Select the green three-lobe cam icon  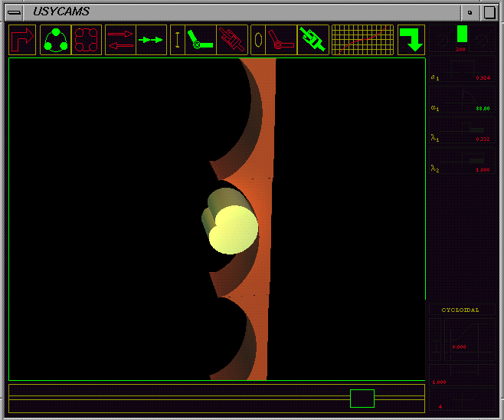(x=56, y=40)
